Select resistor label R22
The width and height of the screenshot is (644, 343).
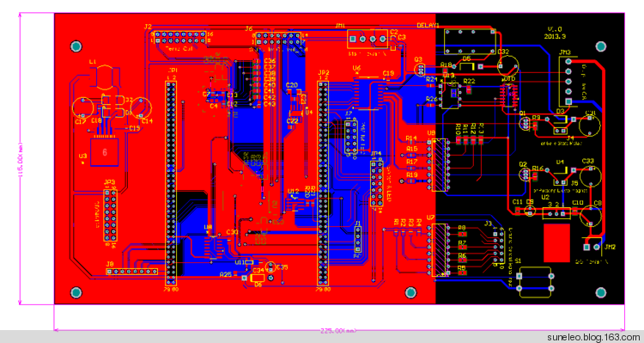[469, 81]
